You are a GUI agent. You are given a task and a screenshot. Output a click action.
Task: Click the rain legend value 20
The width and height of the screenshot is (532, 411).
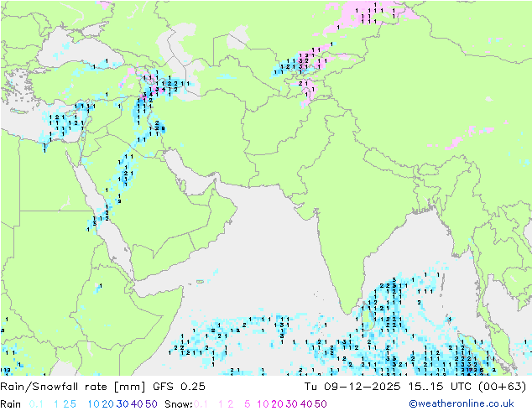pos(108,404)
